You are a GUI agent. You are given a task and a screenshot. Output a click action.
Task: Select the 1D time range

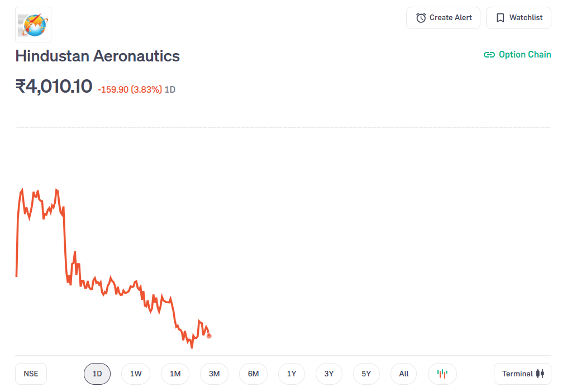pos(97,374)
